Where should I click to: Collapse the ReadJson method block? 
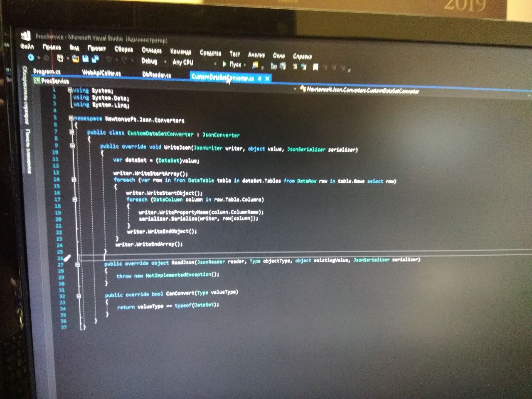pos(77,264)
